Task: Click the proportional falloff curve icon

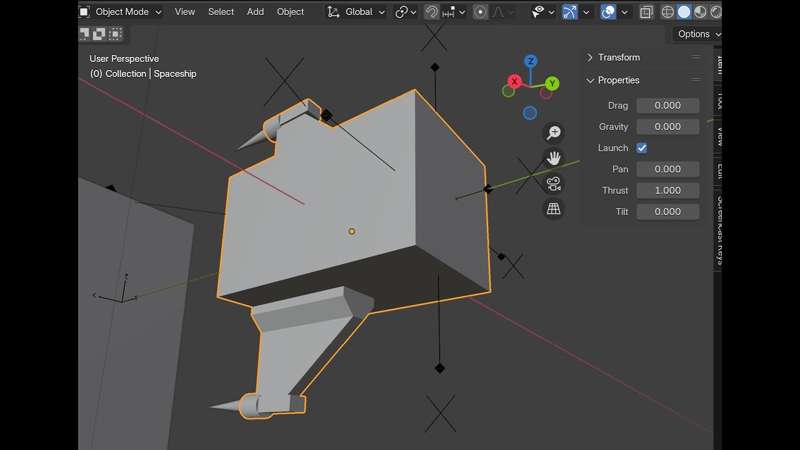Action: [x=498, y=12]
